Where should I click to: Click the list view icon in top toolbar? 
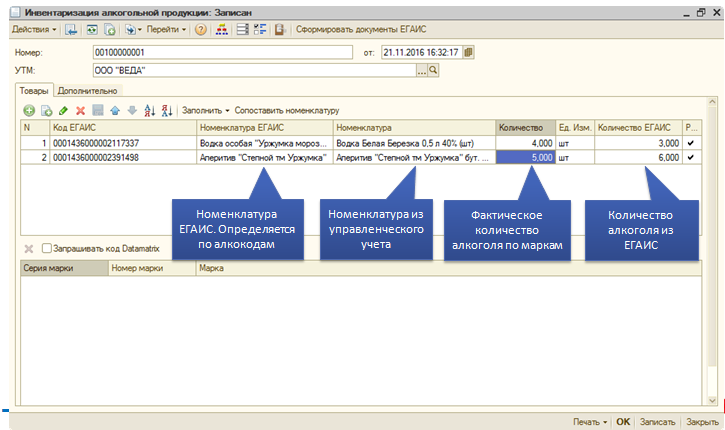click(x=243, y=30)
